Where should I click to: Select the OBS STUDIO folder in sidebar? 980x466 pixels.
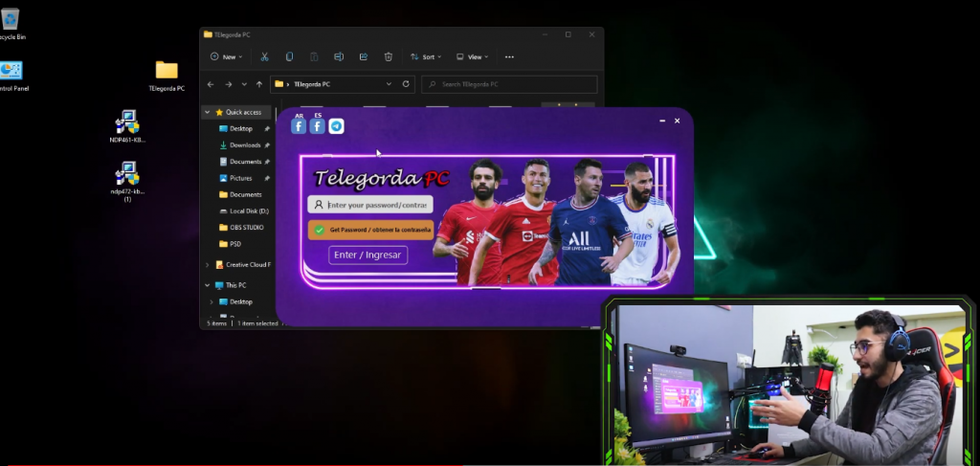241,228
